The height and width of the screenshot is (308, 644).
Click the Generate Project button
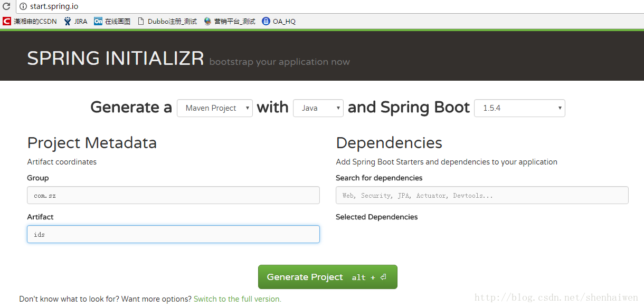(327, 277)
